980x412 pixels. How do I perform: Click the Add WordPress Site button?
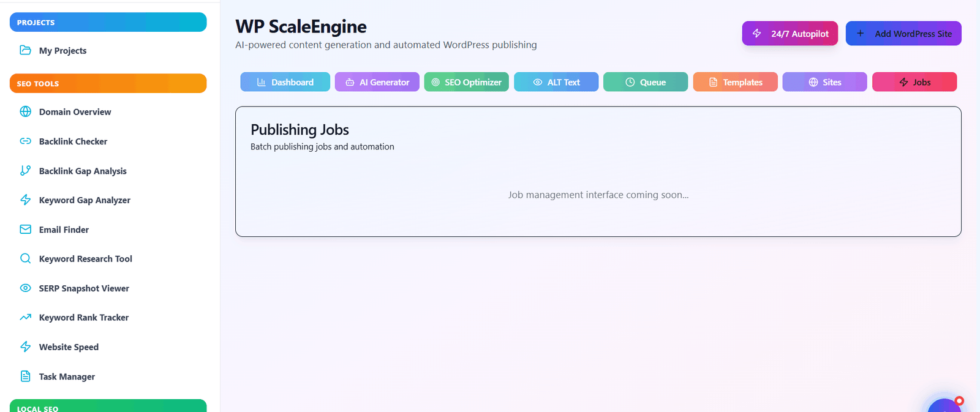(x=903, y=34)
